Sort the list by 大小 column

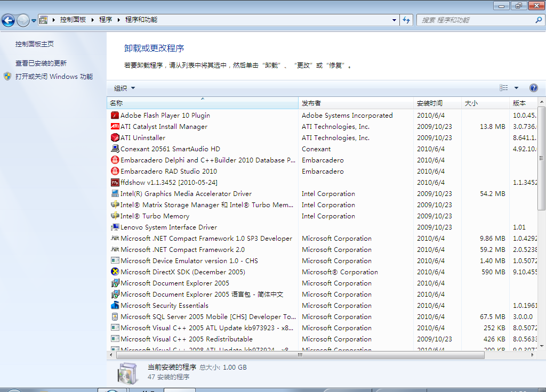[x=486, y=103]
